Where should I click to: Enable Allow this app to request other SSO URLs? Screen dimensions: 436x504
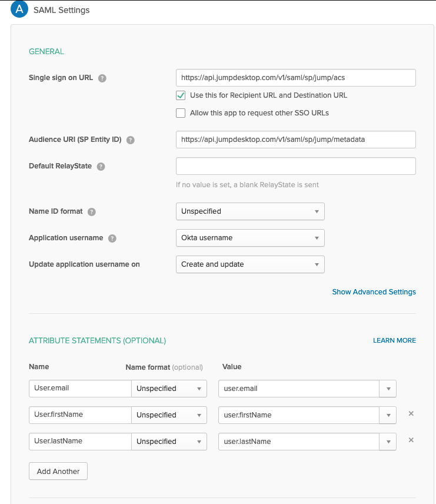coord(181,112)
